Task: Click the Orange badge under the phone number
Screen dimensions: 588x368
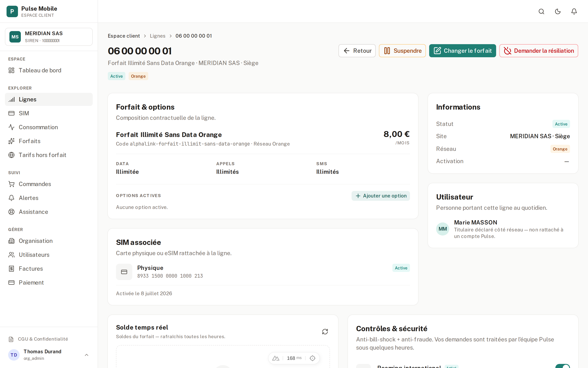Action: 138,76
